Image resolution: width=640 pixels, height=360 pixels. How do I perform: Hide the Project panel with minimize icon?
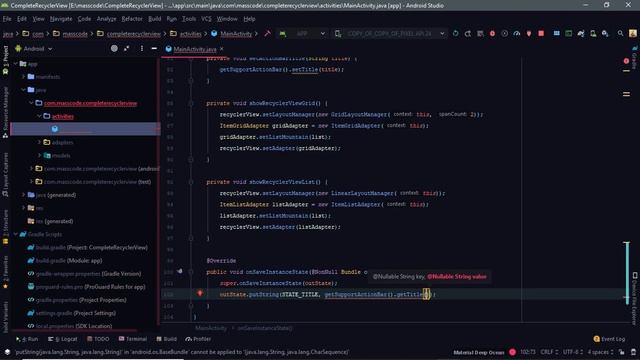pos(154,49)
